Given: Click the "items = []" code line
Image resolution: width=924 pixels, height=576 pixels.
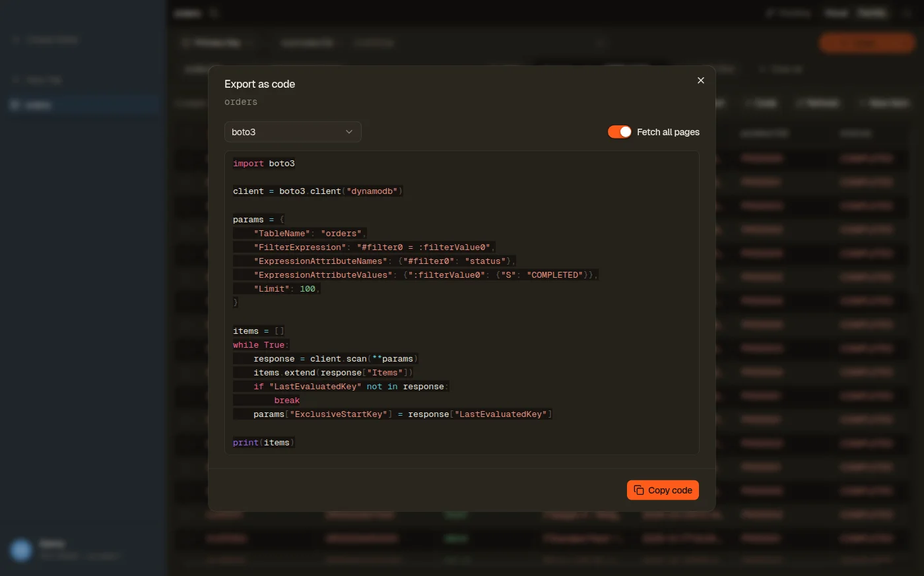Looking at the screenshot, I should point(259,331).
